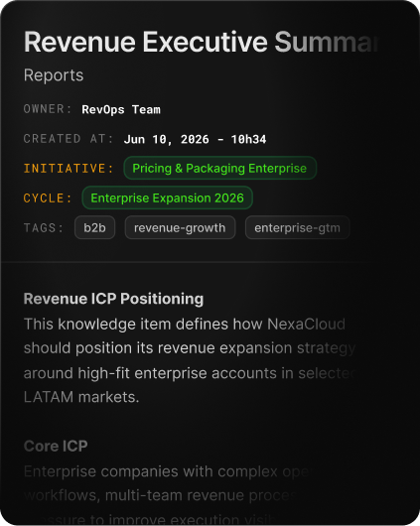This screenshot has height=526, width=420.
Task: Select the b2b tag
Action: point(94,228)
